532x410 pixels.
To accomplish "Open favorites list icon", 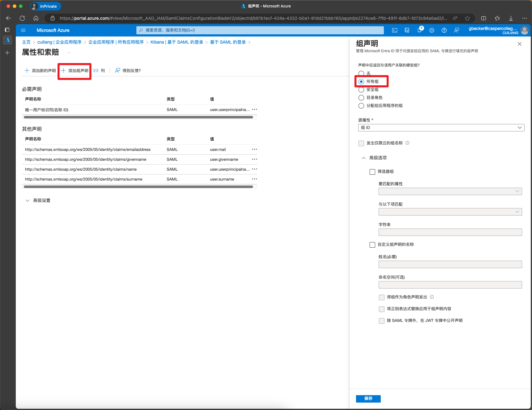I will coord(497,18).
